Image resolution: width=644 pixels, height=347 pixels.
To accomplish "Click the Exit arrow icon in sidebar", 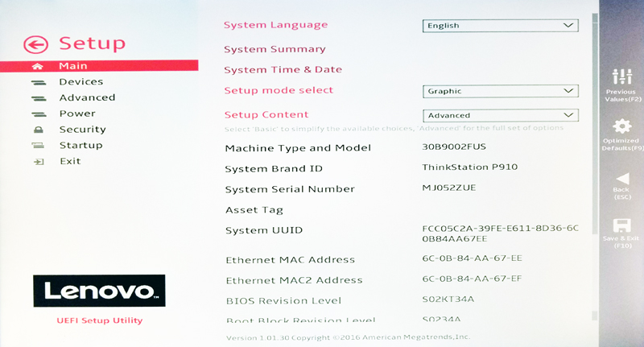I will click(38, 162).
